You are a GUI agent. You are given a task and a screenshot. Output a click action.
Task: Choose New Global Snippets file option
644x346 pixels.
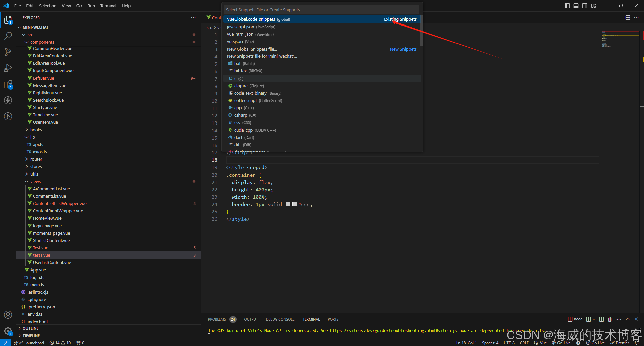(321, 49)
